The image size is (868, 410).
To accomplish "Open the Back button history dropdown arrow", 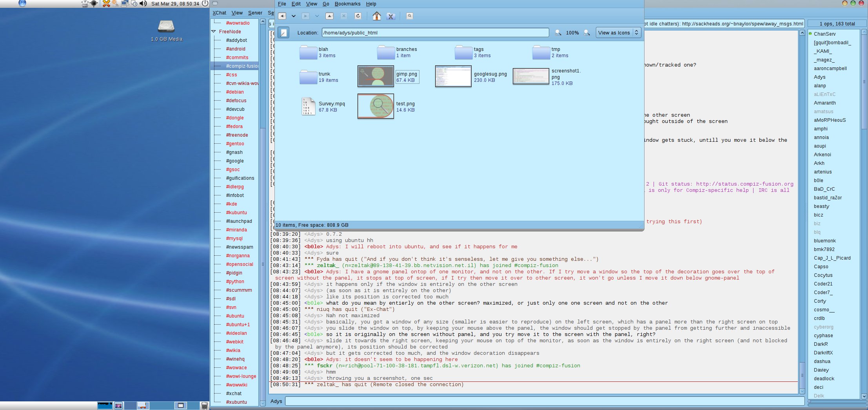I will pos(293,16).
